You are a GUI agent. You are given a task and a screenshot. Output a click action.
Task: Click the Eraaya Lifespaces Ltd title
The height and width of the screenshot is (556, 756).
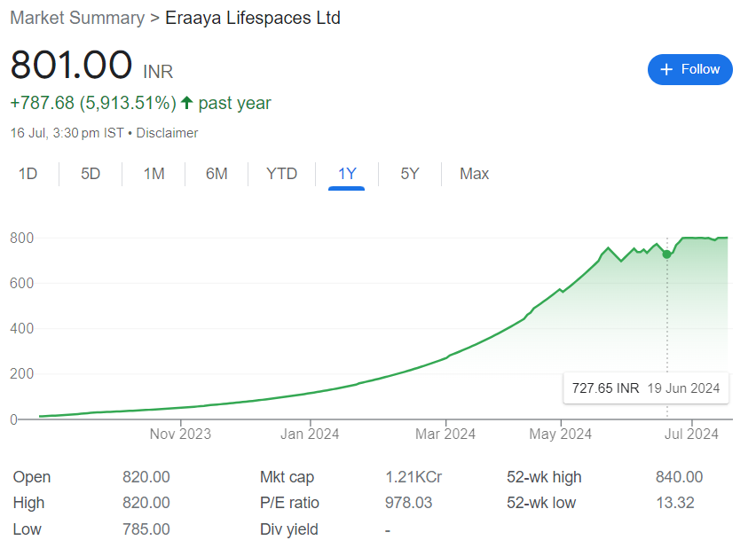[253, 18]
